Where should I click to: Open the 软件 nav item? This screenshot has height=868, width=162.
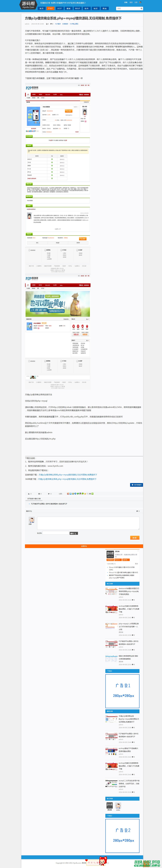87,8
